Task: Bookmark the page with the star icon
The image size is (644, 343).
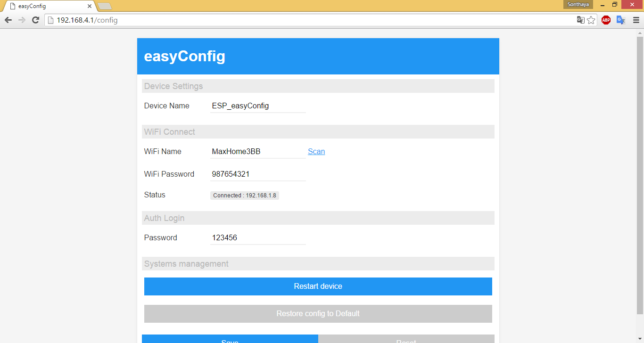Action: 592,20
